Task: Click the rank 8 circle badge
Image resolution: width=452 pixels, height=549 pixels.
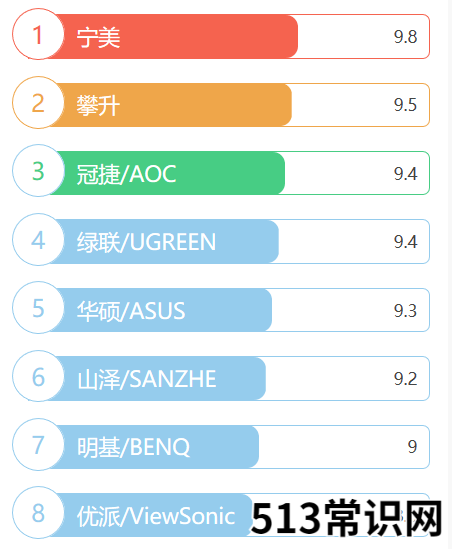Action: click(38, 512)
